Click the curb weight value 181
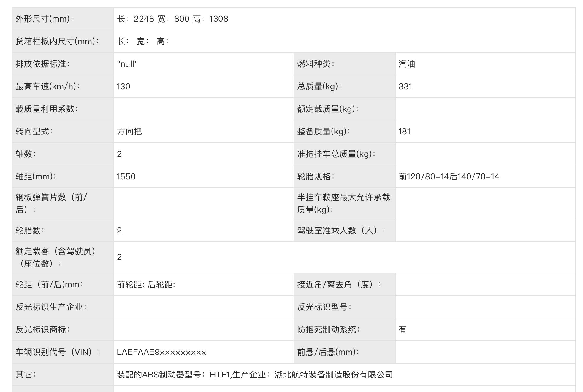 point(404,132)
